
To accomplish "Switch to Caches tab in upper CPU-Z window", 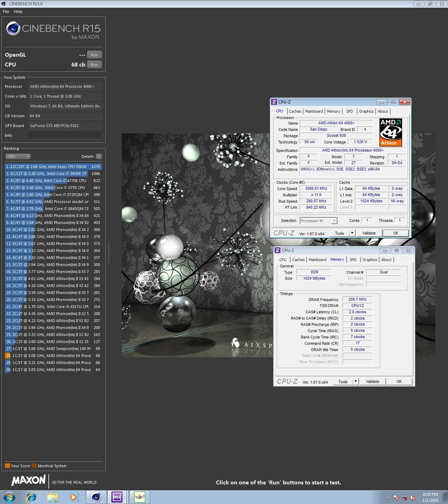I will [295, 111].
